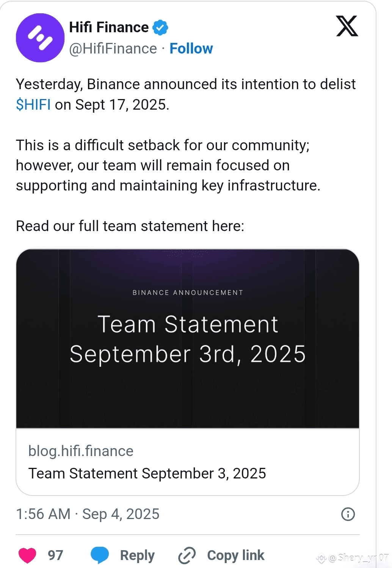392x568 pixels.
Task: Open the Team Statement preview image
Action: [188, 338]
